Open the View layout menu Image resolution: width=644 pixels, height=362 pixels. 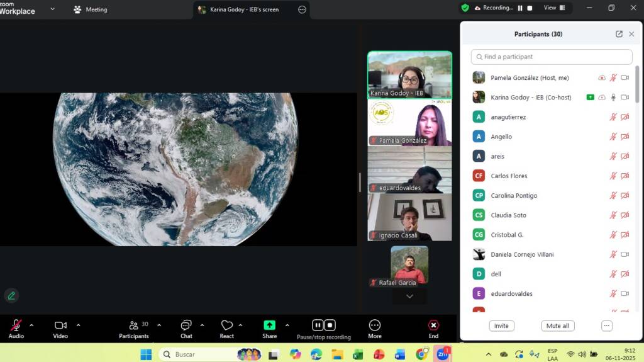[554, 8]
